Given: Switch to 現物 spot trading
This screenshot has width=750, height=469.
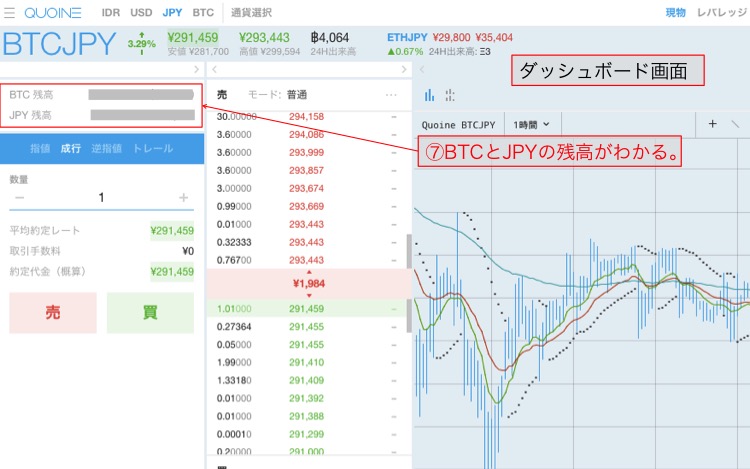Looking at the screenshot, I should pyautogui.click(x=675, y=12).
